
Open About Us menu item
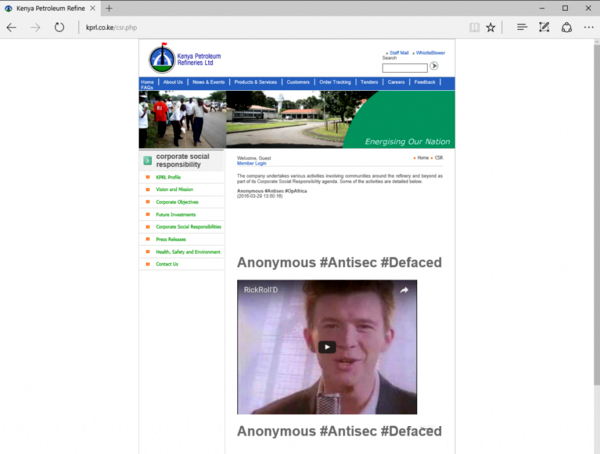point(173,82)
